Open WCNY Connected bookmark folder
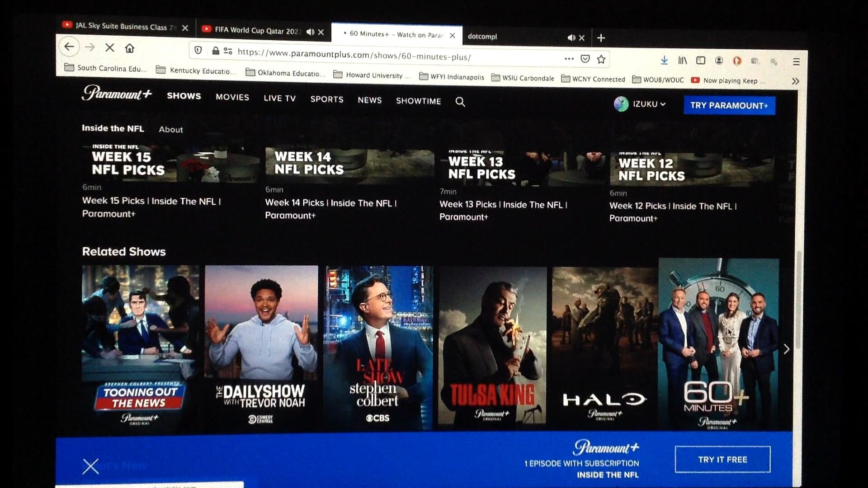The image size is (868, 488). (x=593, y=79)
